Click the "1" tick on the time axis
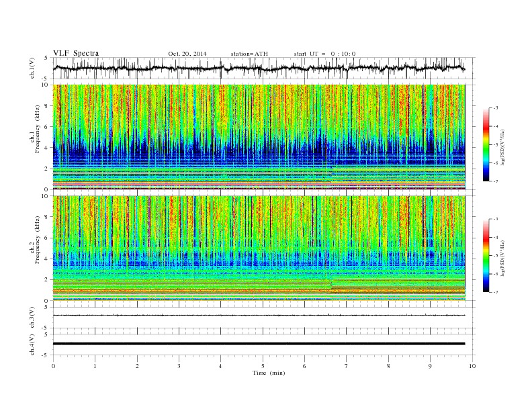This screenshot has width=532, height=411. click(x=95, y=366)
